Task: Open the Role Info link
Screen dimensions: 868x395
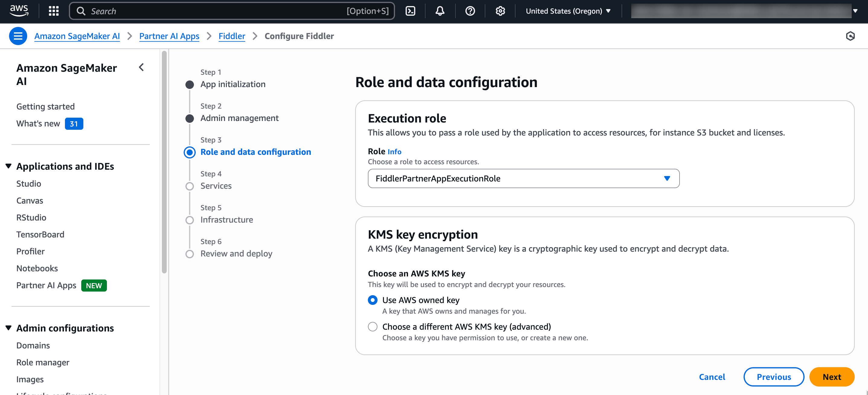Action: click(394, 152)
